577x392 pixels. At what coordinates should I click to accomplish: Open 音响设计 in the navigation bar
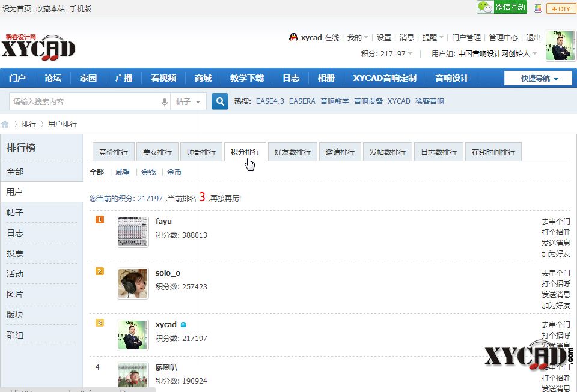click(451, 78)
